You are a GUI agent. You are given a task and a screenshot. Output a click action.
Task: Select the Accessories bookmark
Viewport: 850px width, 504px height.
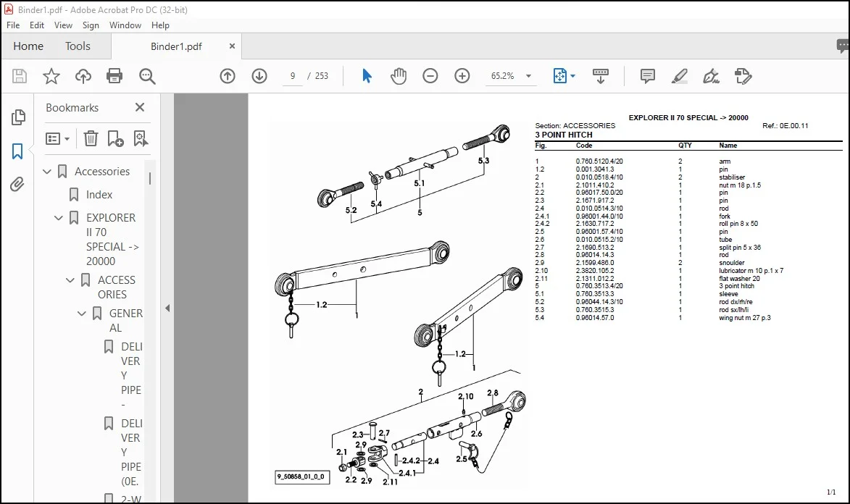102,172
